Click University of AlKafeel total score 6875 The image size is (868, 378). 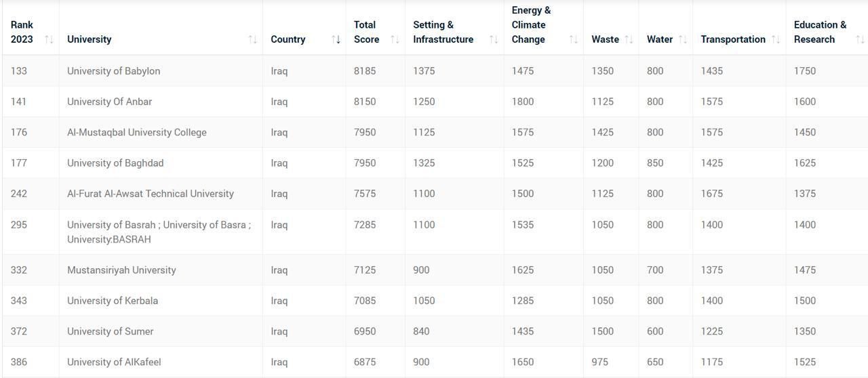(x=365, y=362)
